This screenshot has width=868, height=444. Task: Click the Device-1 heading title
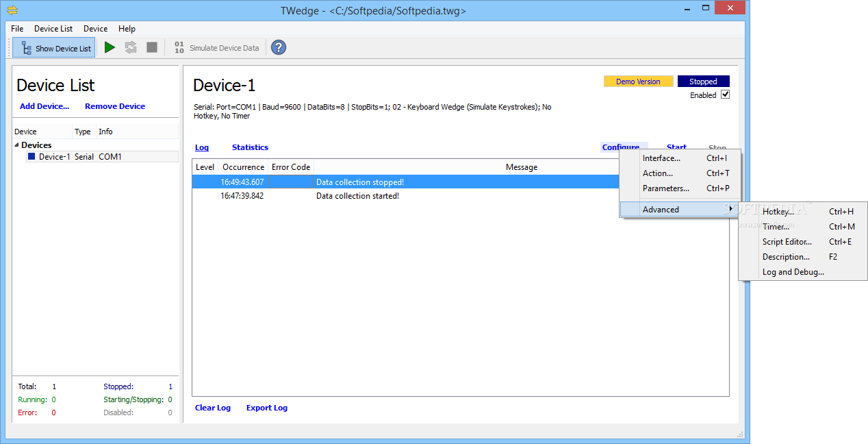pos(225,86)
